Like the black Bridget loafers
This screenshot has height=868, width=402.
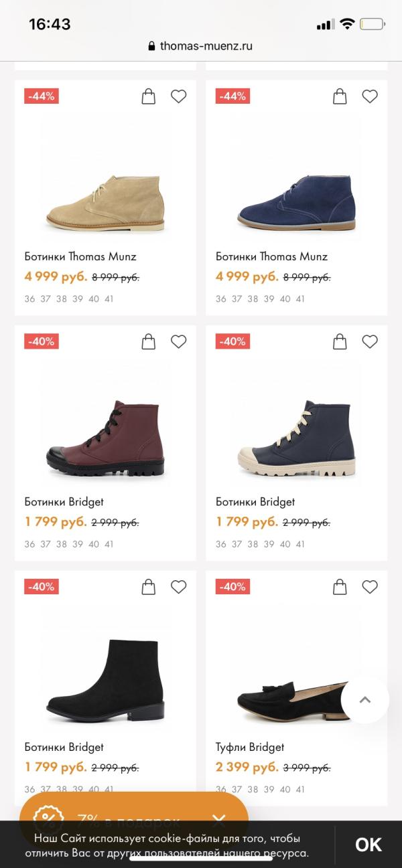[370, 587]
